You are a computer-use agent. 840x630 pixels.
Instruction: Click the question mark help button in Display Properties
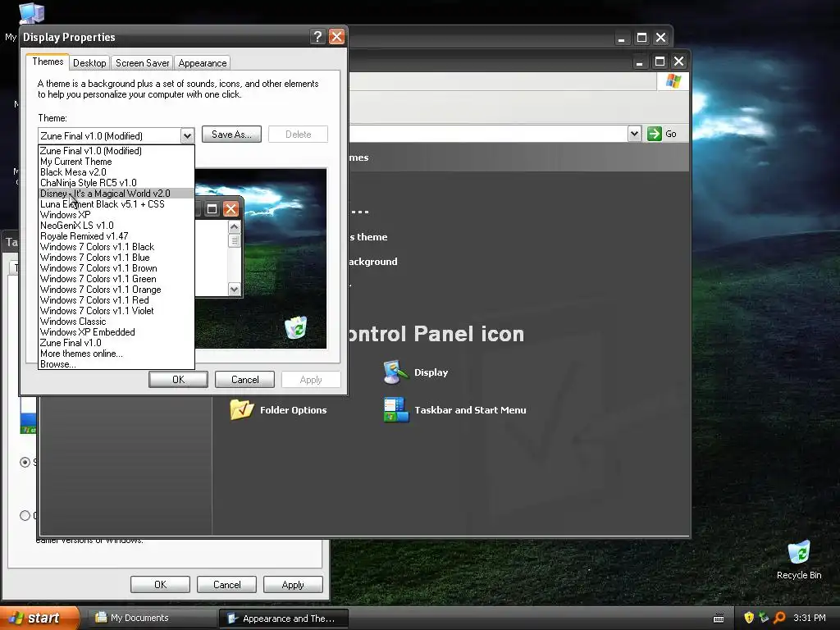[x=317, y=36]
